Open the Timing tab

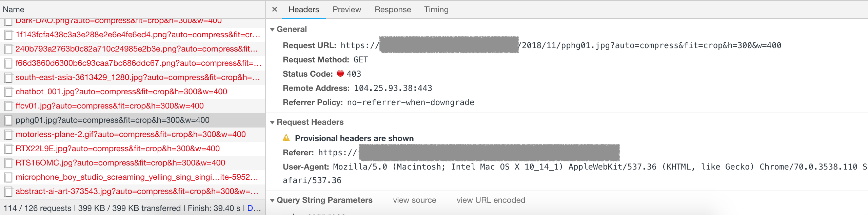pyautogui.click(x=436, y=9)
